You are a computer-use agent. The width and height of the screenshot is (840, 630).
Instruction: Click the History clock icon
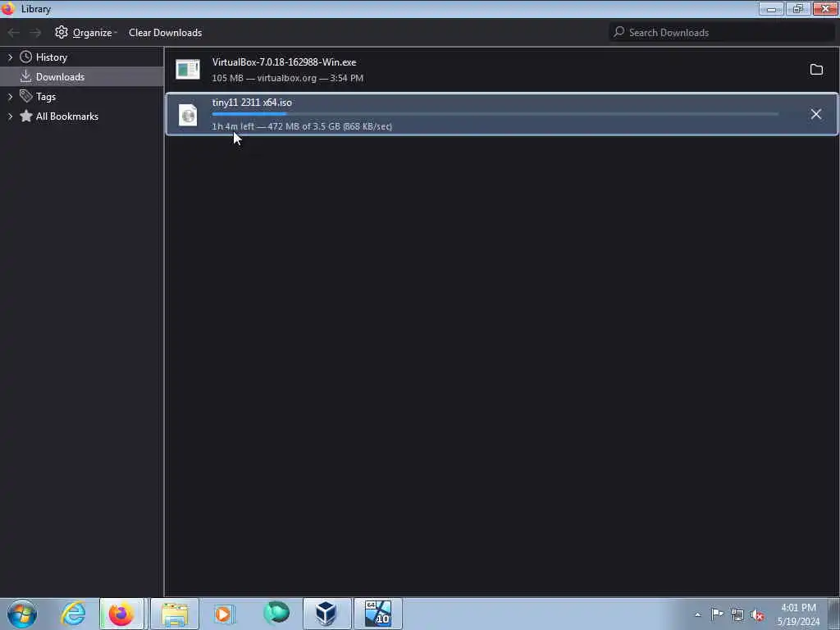(25, 57)
